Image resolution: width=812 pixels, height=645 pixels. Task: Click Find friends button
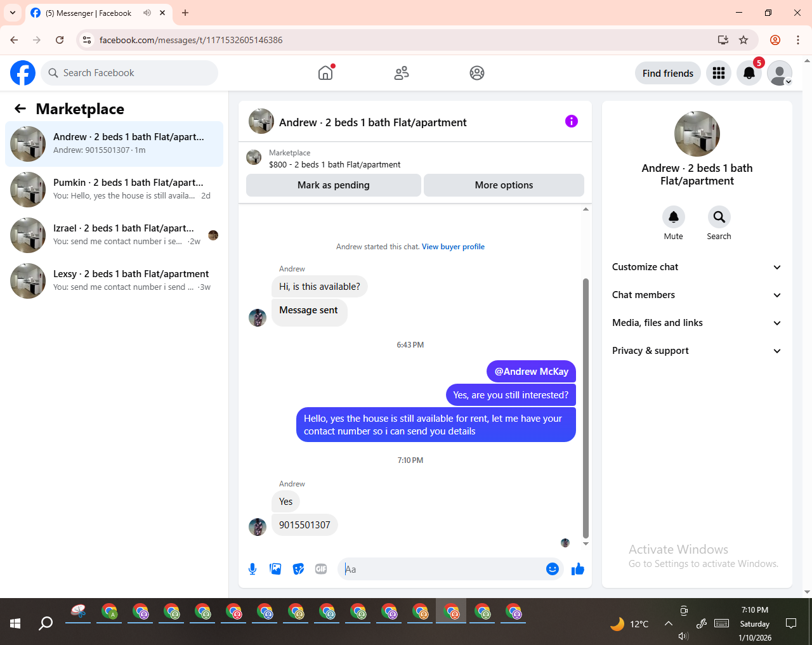[668, 73]
